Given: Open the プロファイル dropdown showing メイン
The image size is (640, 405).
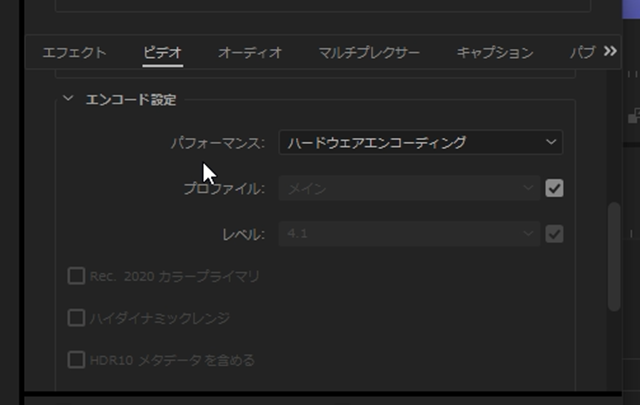Looking at the screenshot, I should 409,188.
